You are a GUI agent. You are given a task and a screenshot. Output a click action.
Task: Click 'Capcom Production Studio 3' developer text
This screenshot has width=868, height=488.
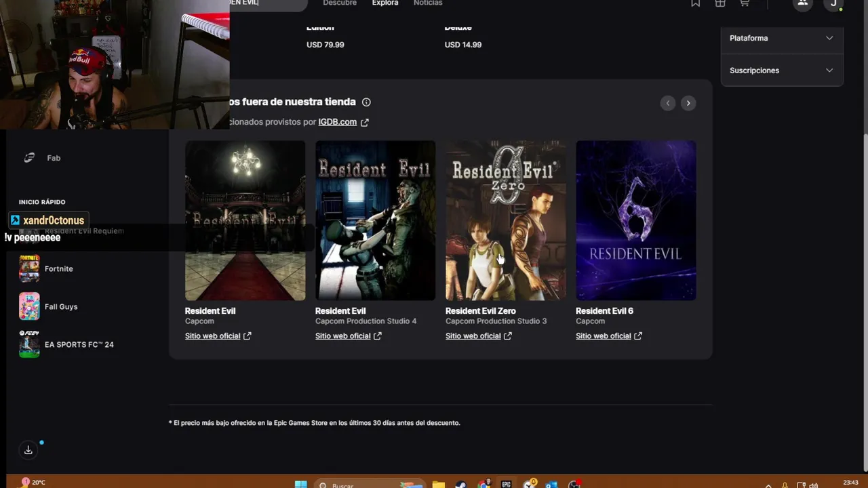(x=496, y=321)
